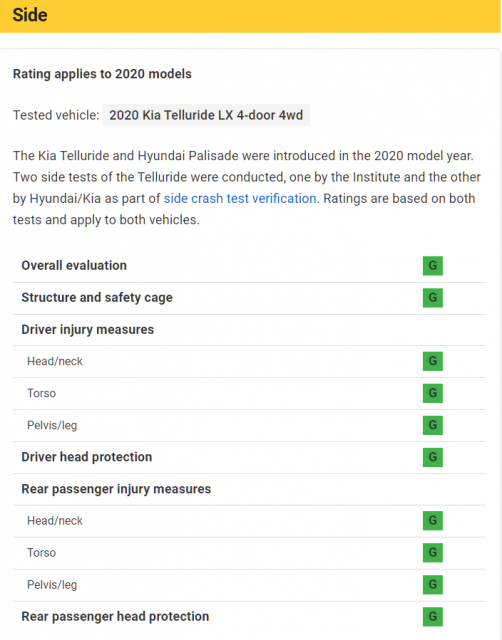Image resolution: width=502 pixels, height=640 pixels.
Task: Open the side crash test verification link
Action: point(240,198)
